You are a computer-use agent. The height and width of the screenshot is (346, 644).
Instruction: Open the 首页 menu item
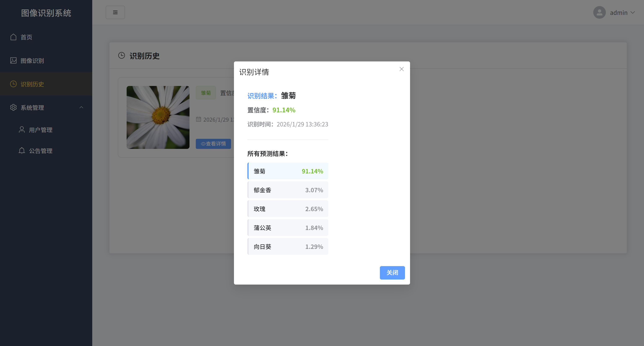click(x=26, y=37)
